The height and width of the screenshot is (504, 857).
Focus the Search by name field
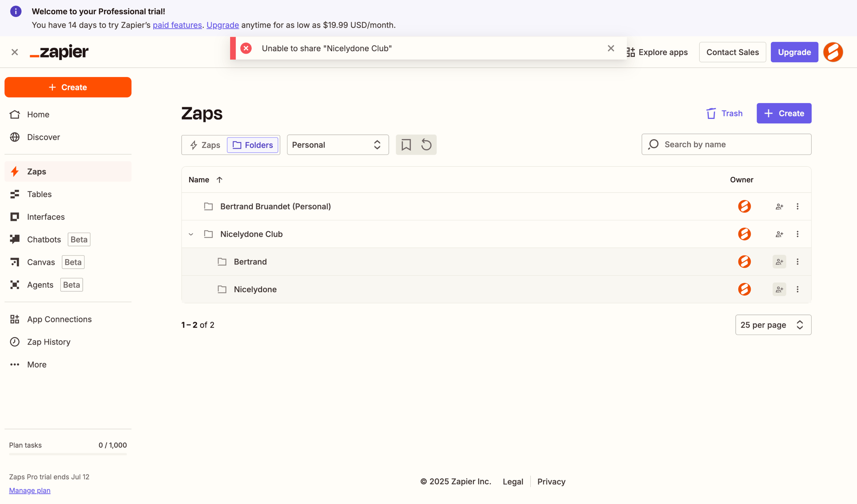click(726, 144)
